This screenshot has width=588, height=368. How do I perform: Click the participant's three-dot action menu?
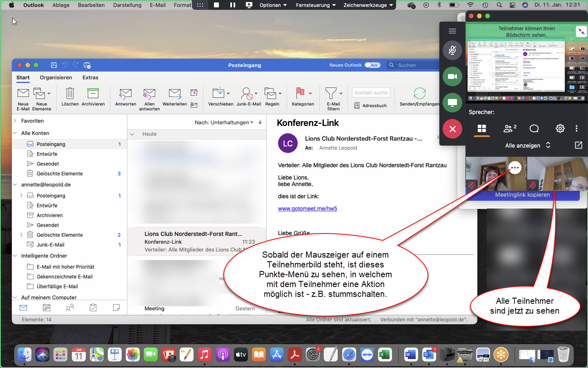pos(515,168)
